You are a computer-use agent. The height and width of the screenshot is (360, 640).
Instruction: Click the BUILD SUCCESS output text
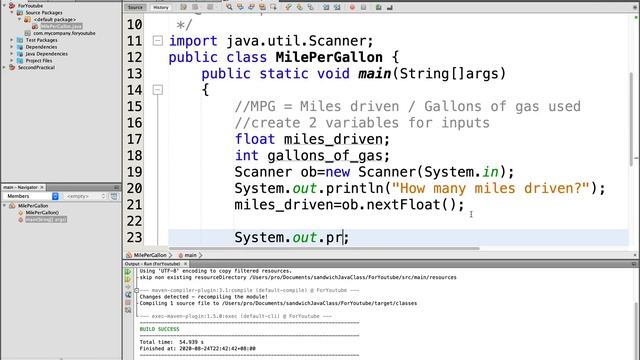[x=159, y=329]
